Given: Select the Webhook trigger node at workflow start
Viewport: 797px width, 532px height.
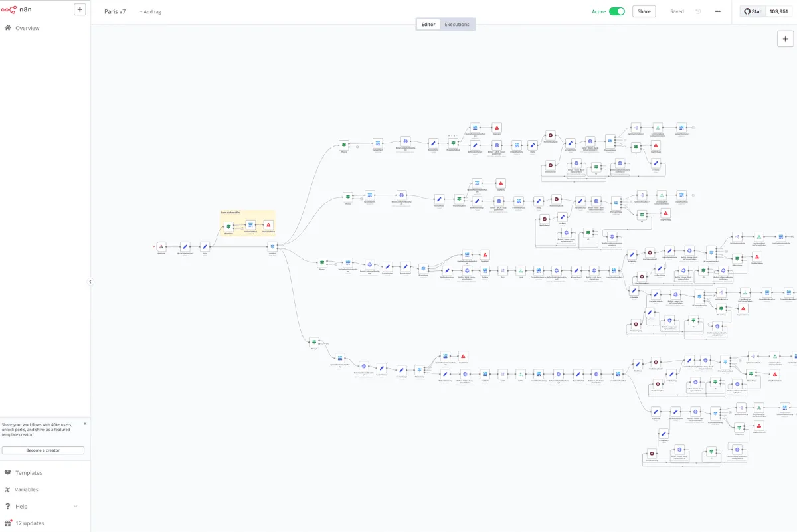Looking at the screenshot, I should point(161,246).
